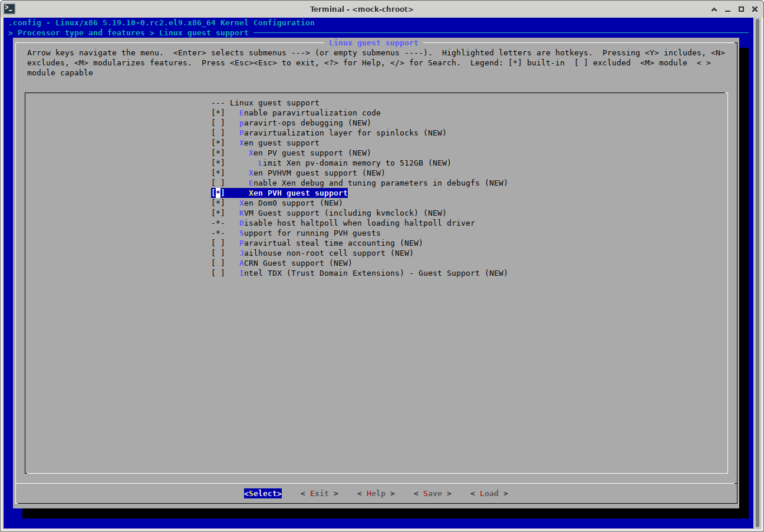
Task: Toggle Paravirtual steal time accounting checkbox
Action: 218,243
